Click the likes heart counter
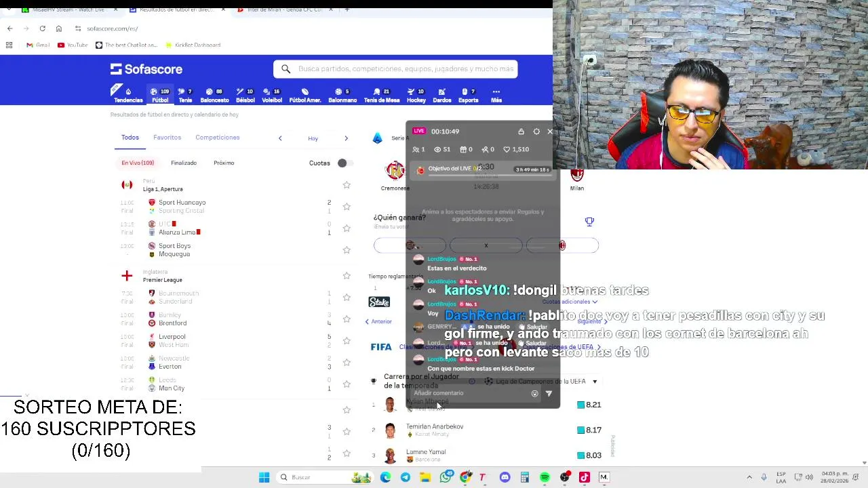Viewport: 868px width, 488px height. coord(516,149)
